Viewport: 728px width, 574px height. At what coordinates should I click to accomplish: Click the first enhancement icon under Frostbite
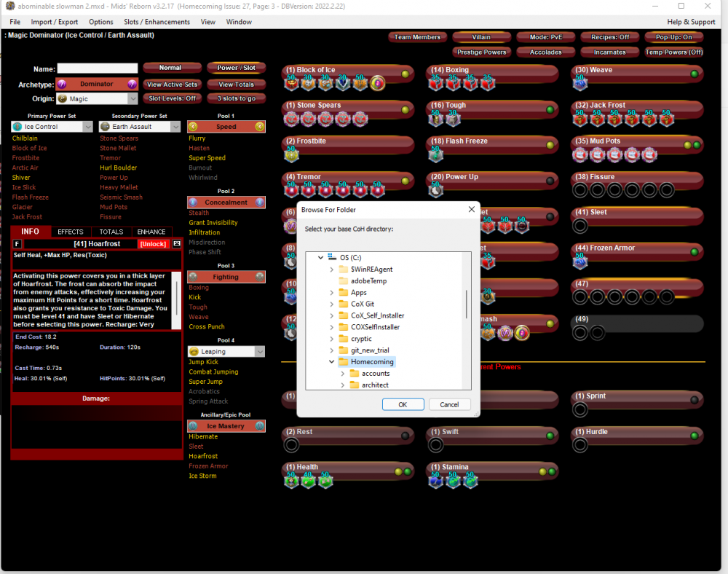[291, 154]
